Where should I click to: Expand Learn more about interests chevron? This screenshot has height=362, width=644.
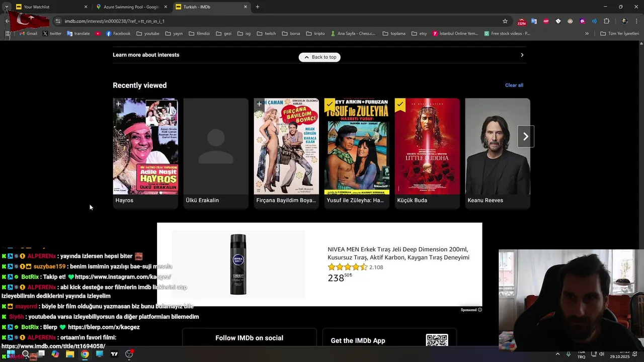(522, 55)
